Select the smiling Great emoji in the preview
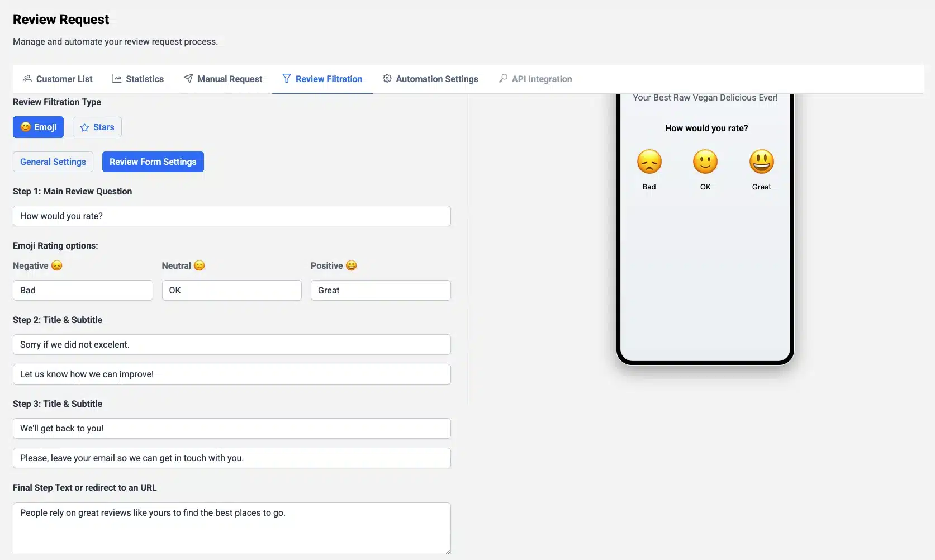 [761, 162]
